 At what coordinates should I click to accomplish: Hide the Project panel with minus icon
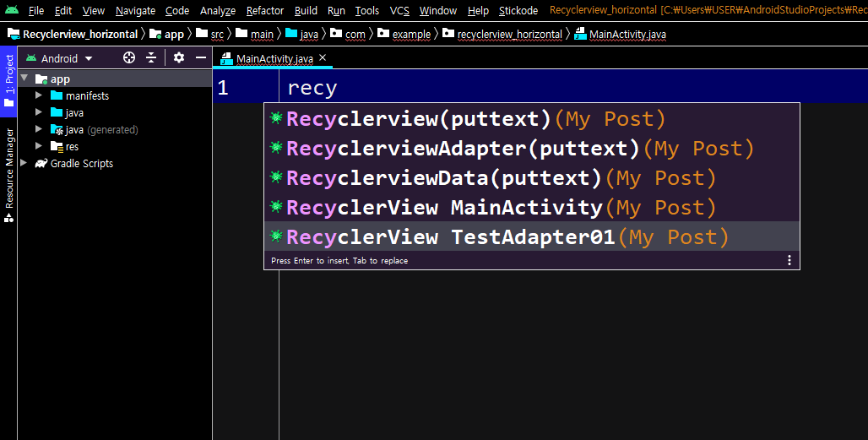tap(201, 57)
